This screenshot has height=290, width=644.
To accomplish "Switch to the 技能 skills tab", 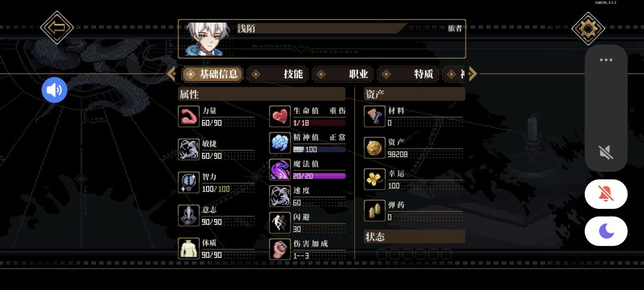I will pos(277,74).
